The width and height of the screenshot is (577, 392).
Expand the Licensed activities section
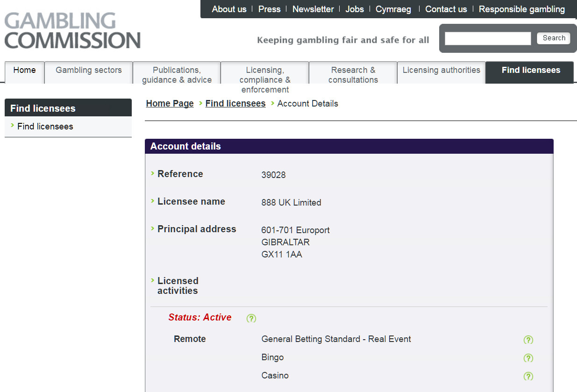point(153,281)
